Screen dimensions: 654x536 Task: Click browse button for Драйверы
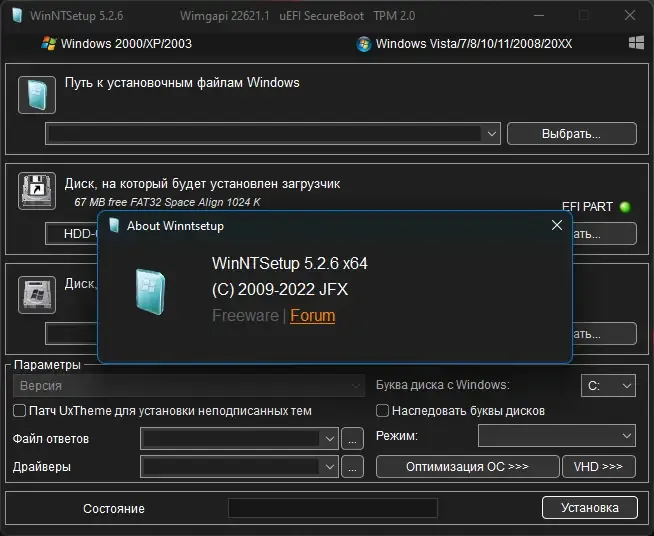point(352,466)
